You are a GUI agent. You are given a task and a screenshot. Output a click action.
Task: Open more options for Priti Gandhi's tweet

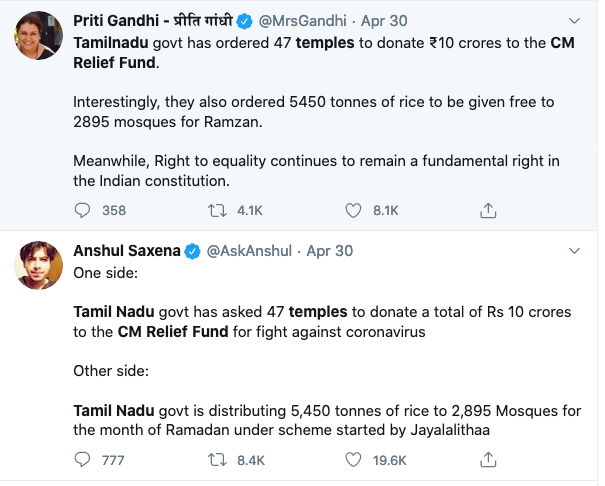[575, 21]
